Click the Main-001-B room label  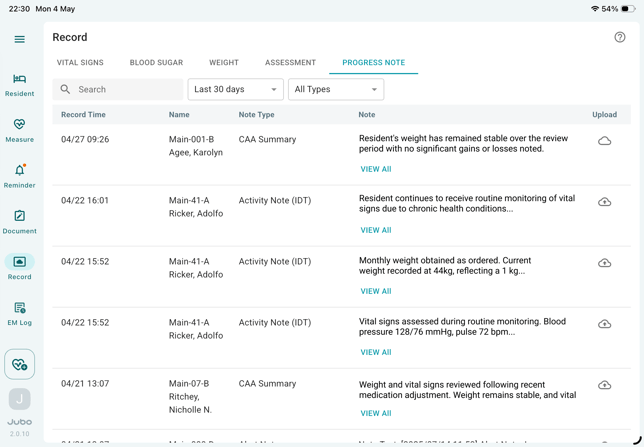(191, 139)
